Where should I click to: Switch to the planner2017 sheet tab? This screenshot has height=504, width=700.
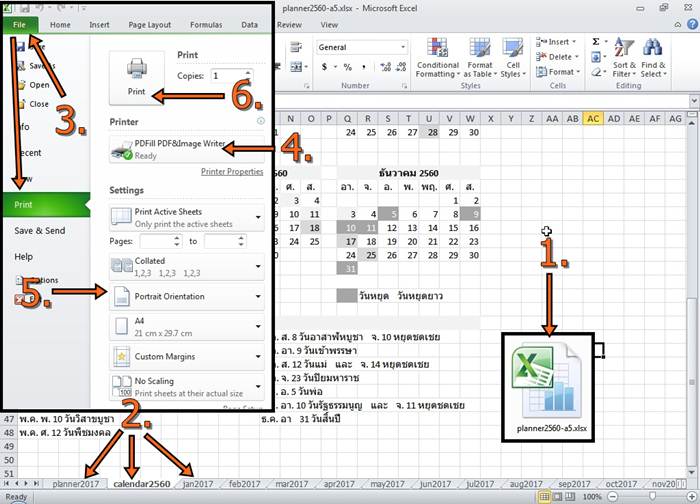(x=75, y=484)
